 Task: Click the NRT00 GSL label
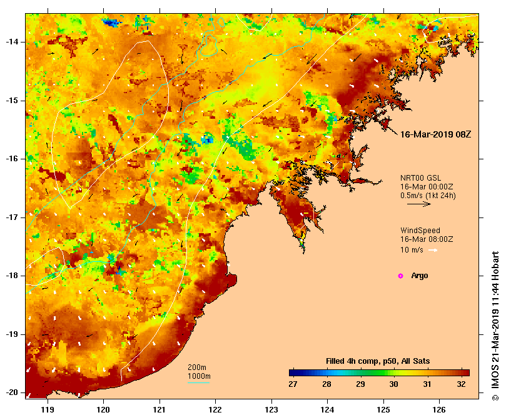coord(420,178)
